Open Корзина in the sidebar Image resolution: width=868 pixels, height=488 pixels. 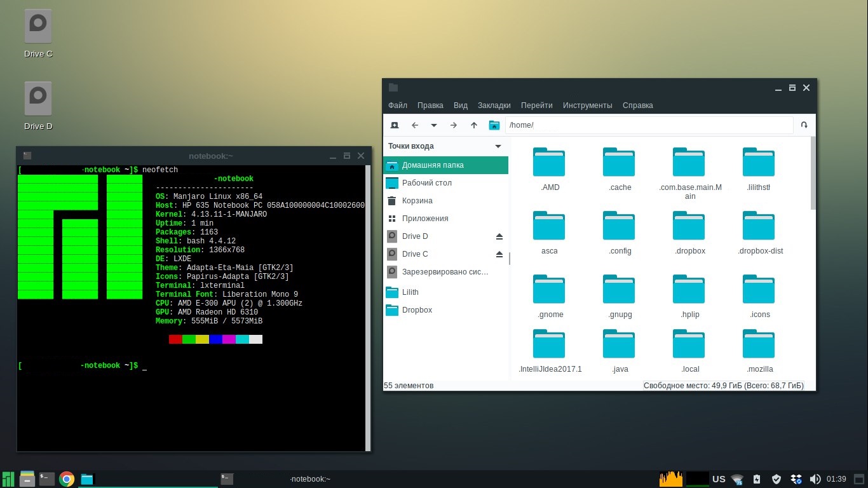click(x=445, y=201)
